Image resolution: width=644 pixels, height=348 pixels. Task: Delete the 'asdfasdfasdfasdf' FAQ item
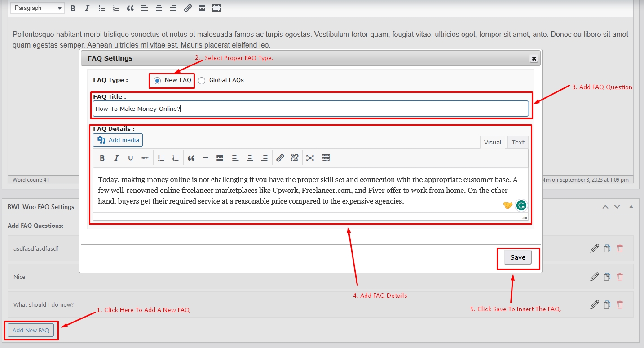click(x=620, y=248)
